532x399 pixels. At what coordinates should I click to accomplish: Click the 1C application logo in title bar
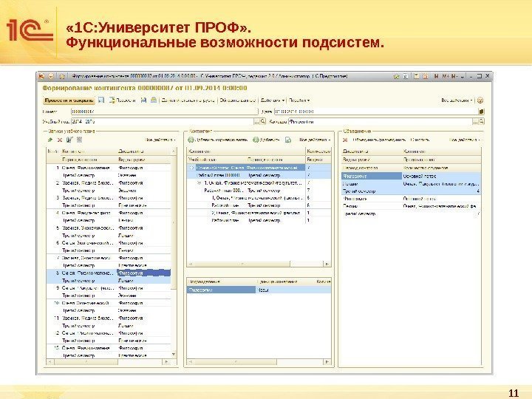point(41,76)
